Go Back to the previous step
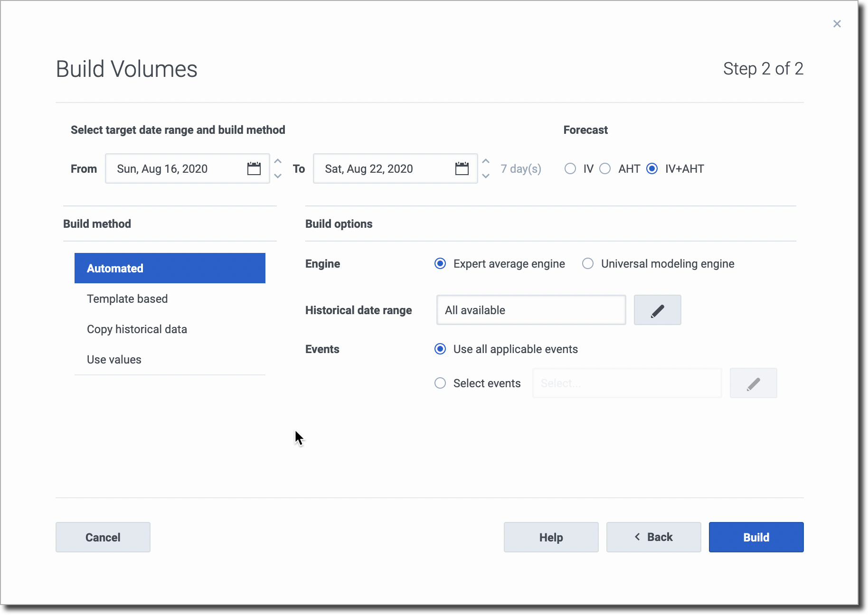The width and height of the screenshot is (868, 615). pos(654,537)
